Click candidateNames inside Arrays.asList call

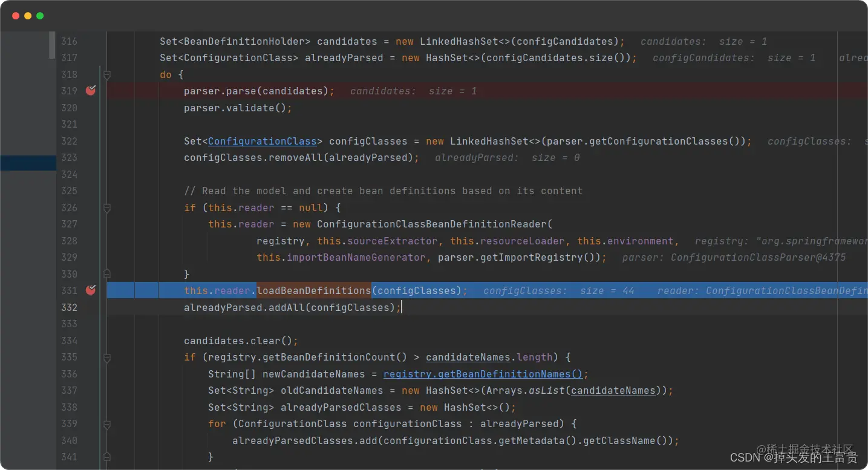[613, 390]
